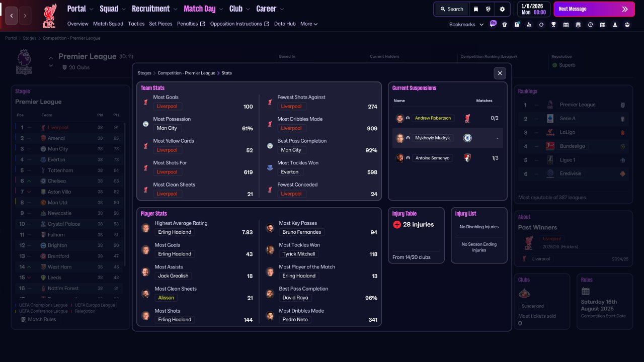Click Match Rules button in background Stages panel
The width and height of the screenshot is (644, 362).
(x=38, y=319)
